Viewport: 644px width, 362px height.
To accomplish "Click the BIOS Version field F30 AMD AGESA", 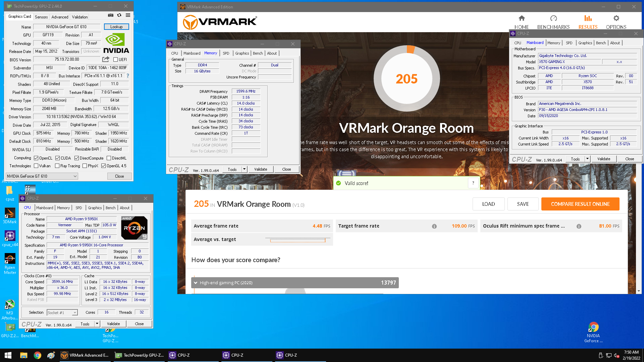I will click(x=587, y=110).
